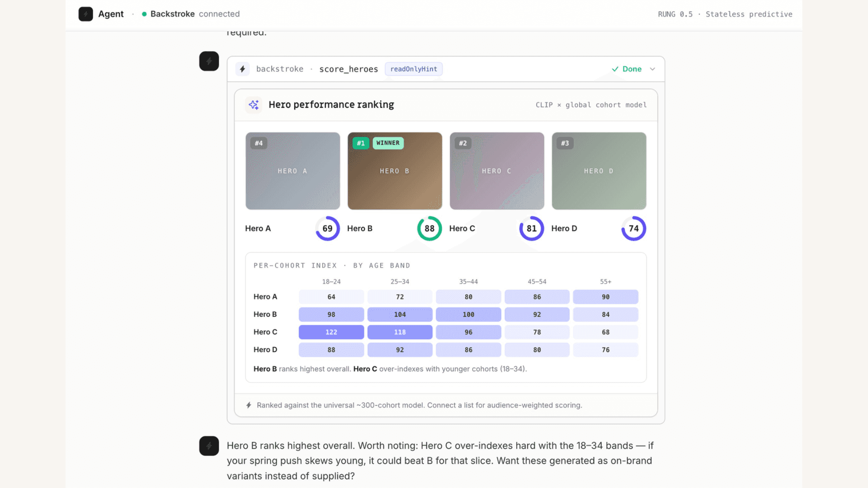Screen dimensions: 868x488
Task: Open the Hero D thumbnail
Action: [599, 171]
